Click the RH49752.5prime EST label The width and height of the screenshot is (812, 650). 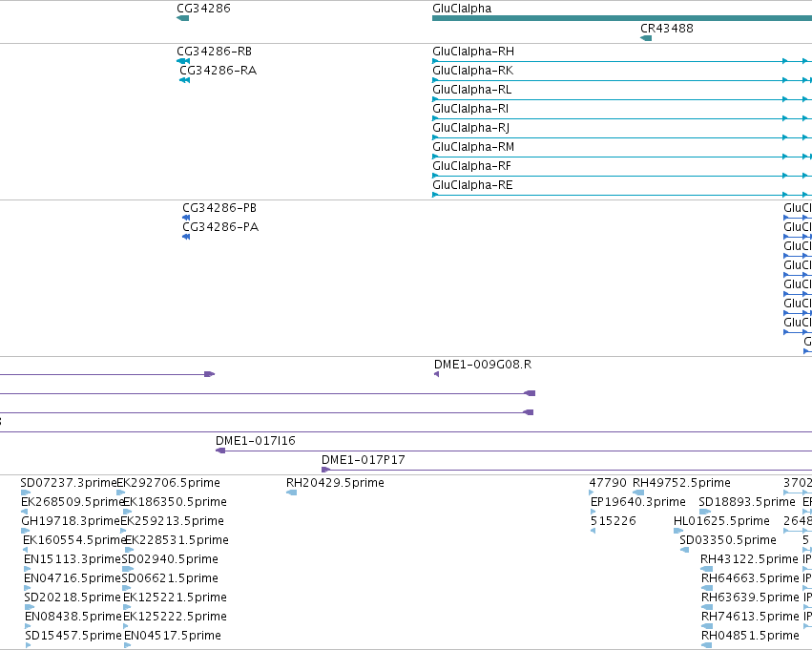click(681, 483)
